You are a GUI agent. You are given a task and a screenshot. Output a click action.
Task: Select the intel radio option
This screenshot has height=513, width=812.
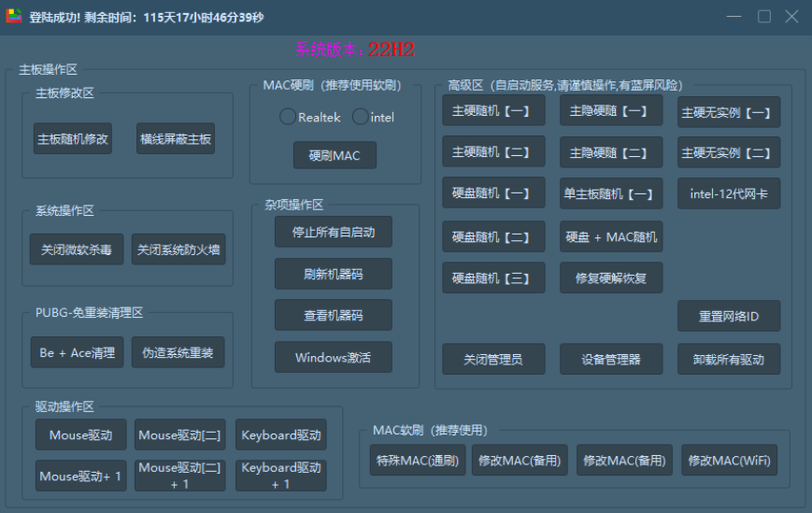pos(360,117)
